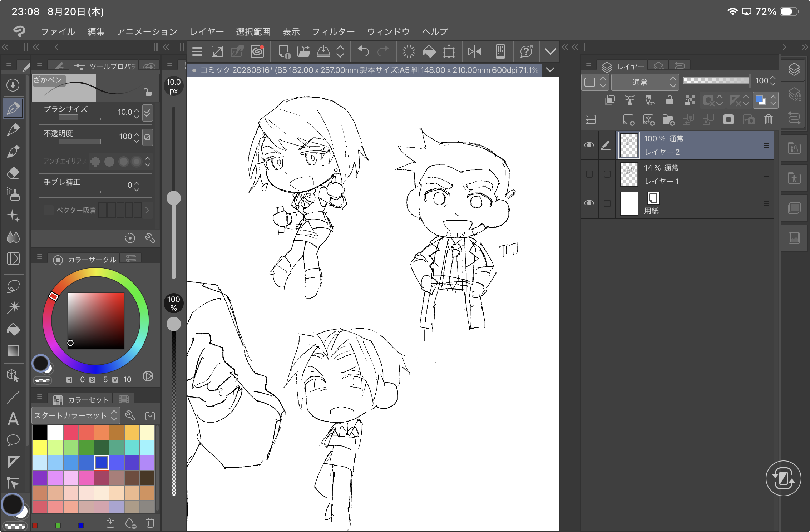Expand the canvas tab list chevron
The width and height of the screenshot is (810, 532).
pyautogui.click(x=550, y=70)
